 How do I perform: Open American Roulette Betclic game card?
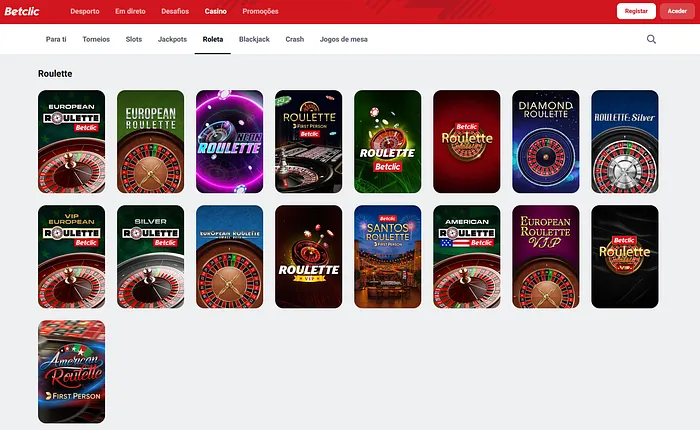click(467, 257)
